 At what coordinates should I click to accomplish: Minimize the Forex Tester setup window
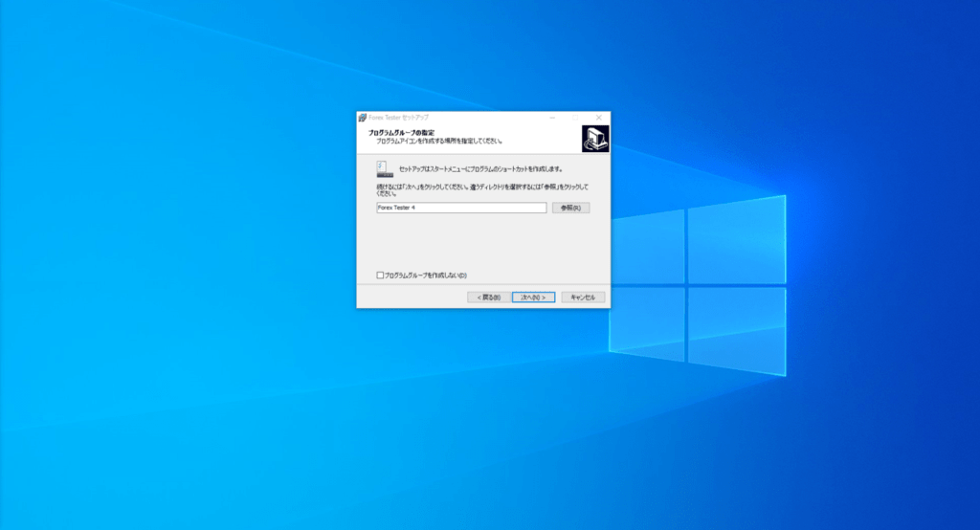[x=552, y=118]
